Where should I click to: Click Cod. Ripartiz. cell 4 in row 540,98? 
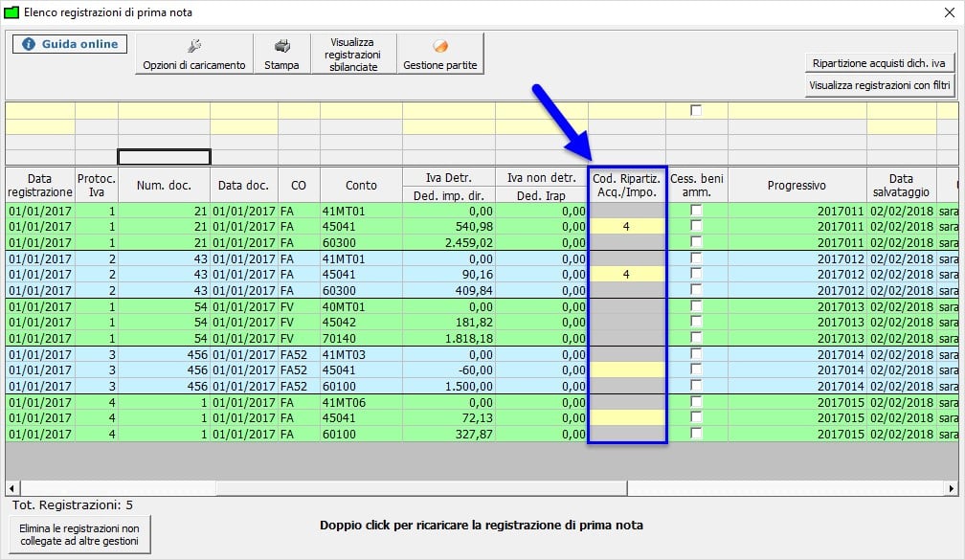point(626,227)
